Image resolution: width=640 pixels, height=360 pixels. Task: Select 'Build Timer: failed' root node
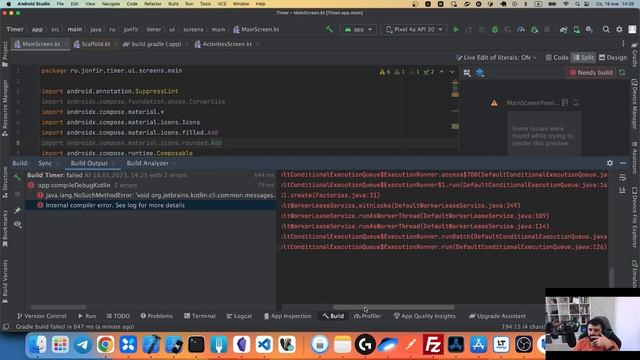tap(151, 175)
